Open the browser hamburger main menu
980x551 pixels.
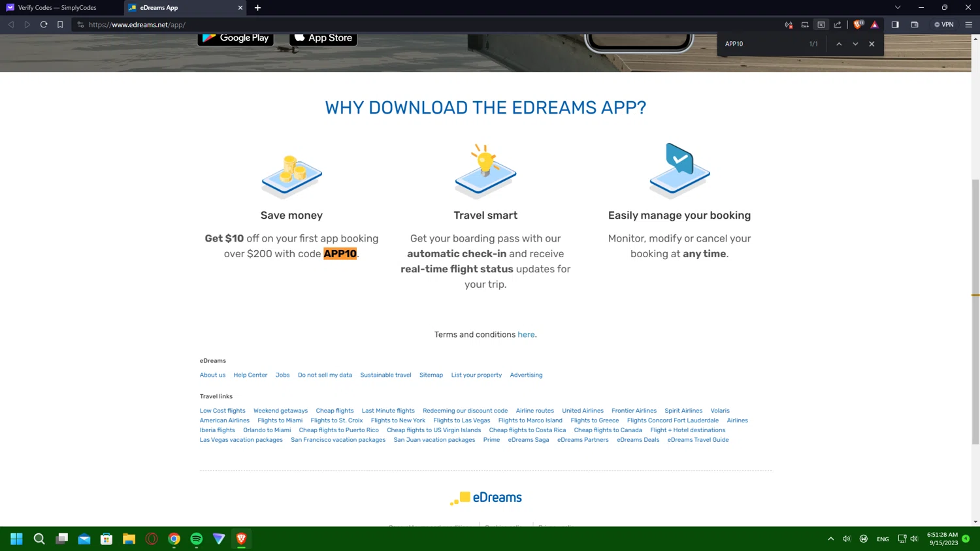tap(969, 25)
